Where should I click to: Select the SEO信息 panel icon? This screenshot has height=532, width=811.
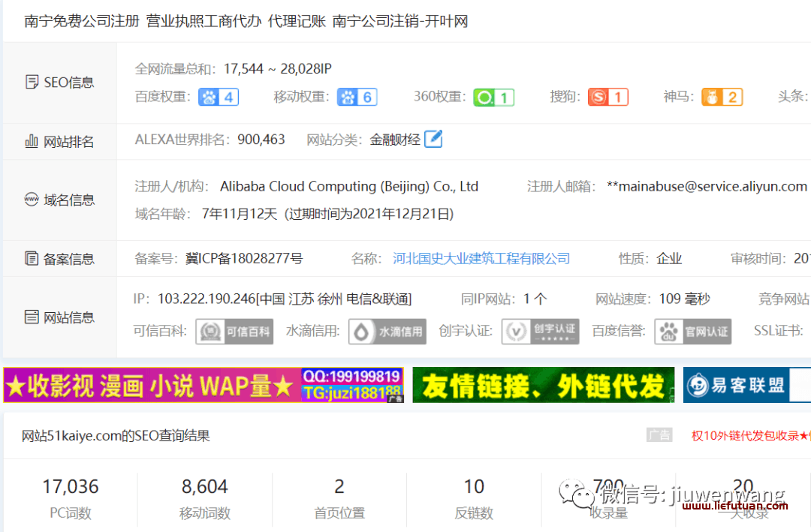coord(32,83)
